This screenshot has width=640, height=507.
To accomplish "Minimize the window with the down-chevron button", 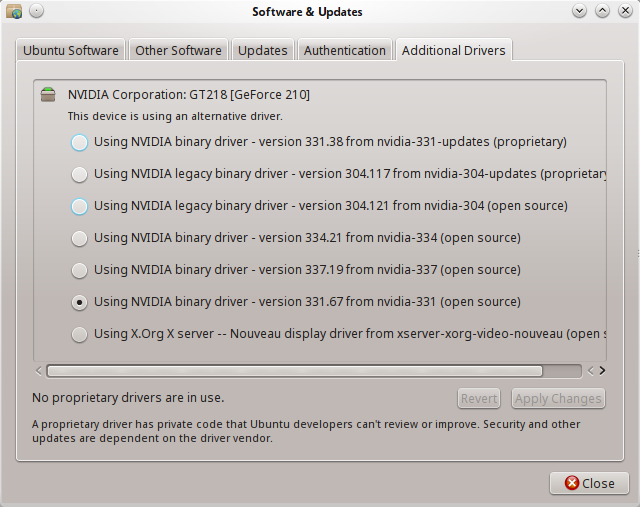I will tap(579, 11).
